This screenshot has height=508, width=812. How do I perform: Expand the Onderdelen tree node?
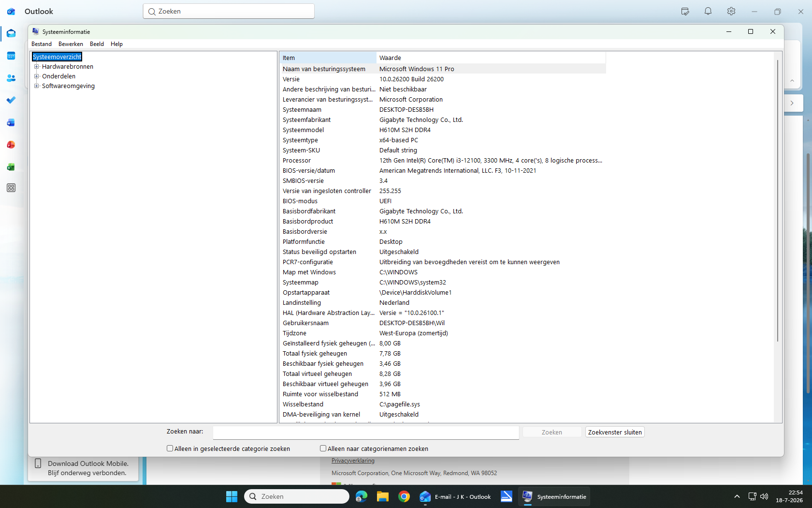point(36,76)
